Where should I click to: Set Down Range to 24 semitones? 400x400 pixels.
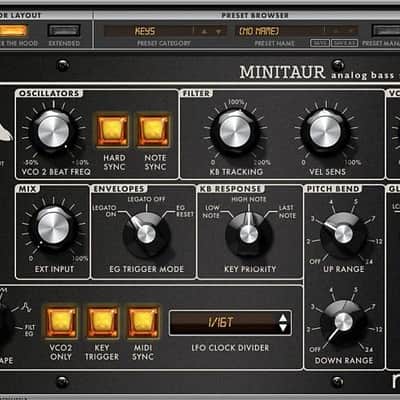(x=369, y=350)
